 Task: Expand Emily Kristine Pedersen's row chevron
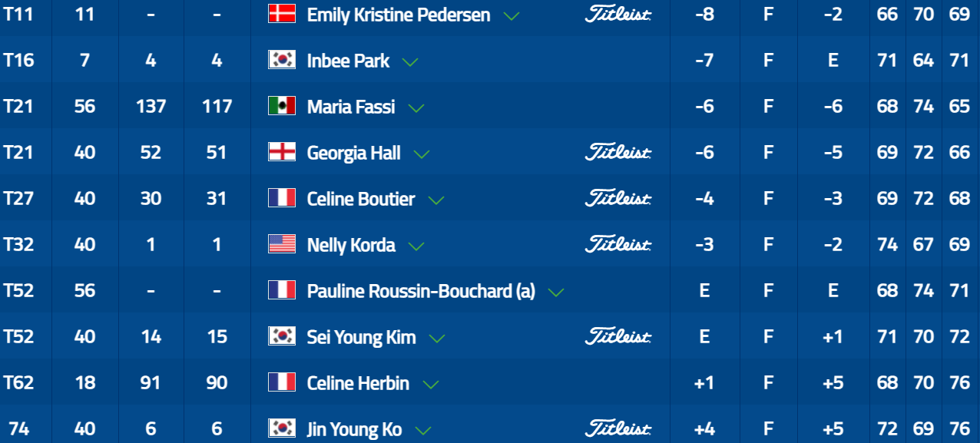510,15
